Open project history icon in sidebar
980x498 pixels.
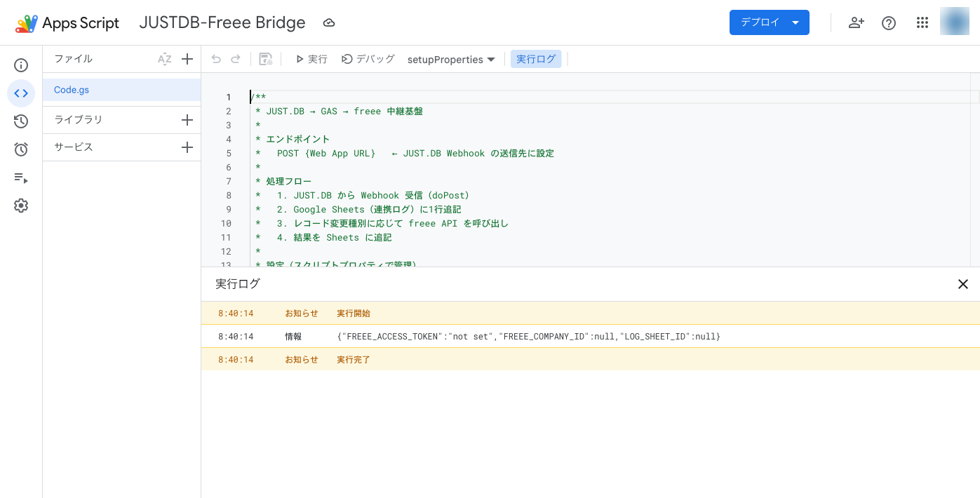click(21, 121)
